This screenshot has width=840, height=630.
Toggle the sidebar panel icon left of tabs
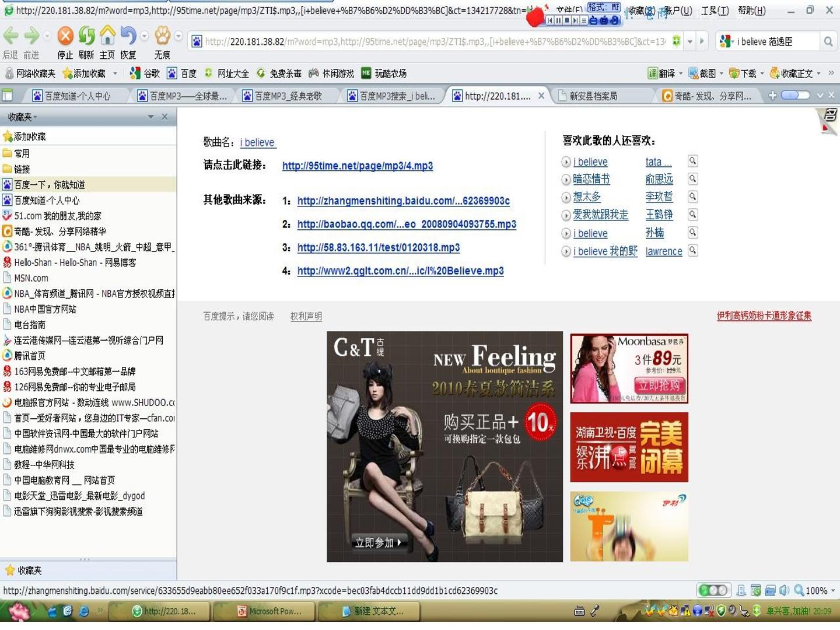point(8,95)
